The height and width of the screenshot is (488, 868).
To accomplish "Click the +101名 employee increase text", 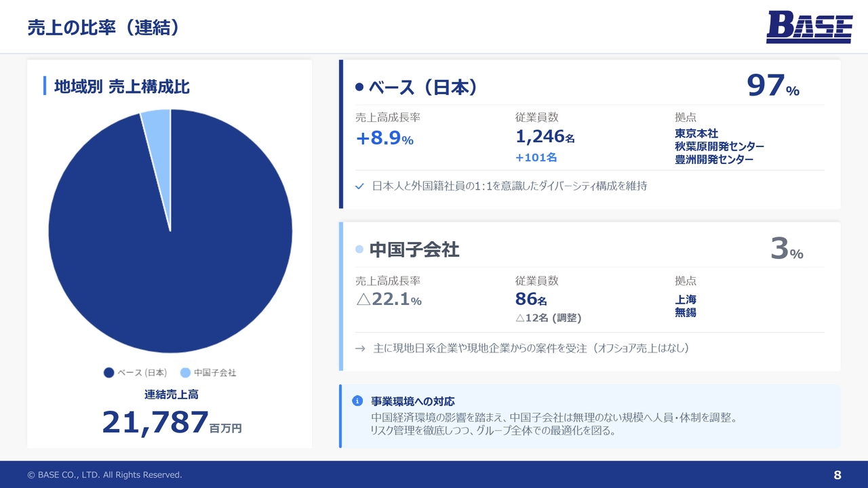I will click(x=536, y=157).
